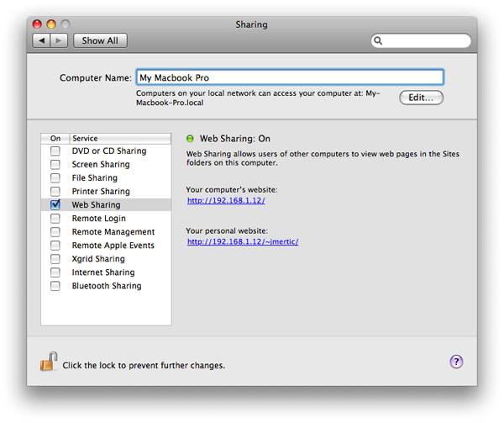The width and height of the screenshot is (504, 423).
Task: Select the File Sharing service row
Action: point(106,178)
